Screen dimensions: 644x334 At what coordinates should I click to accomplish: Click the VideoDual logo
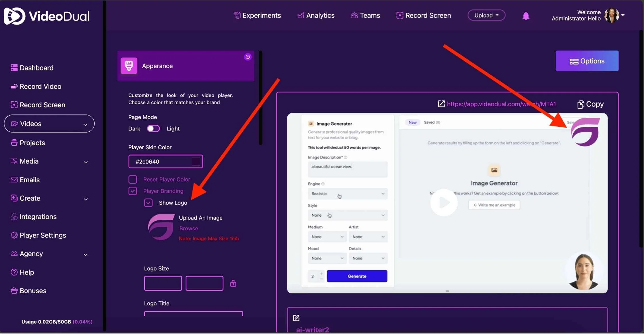tap(47, 16)
